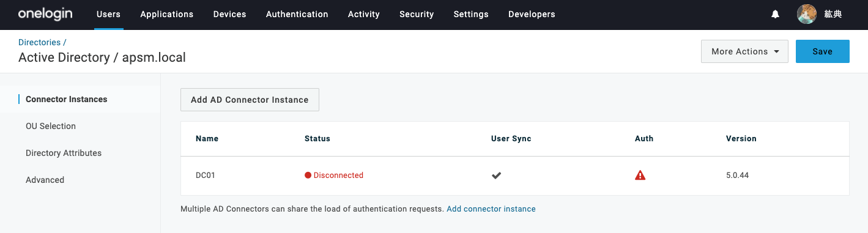Click the red Disconnected status dot
868x233 pixels.
coord(308,176)
